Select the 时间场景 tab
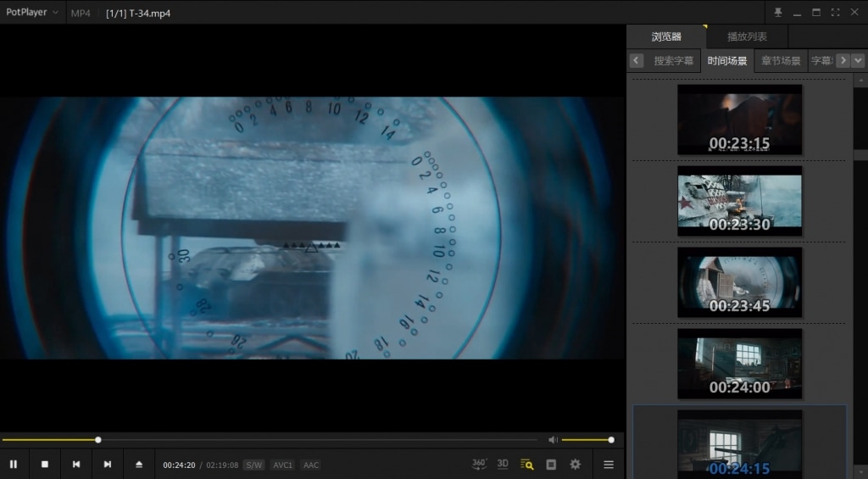The image size is (868, 479). (x=726, y=61)
